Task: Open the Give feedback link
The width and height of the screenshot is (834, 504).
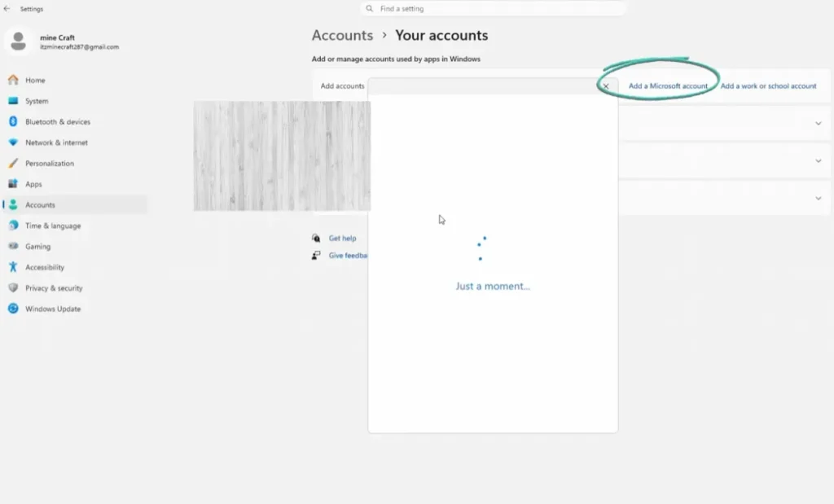Action: [x=348, y=255]
